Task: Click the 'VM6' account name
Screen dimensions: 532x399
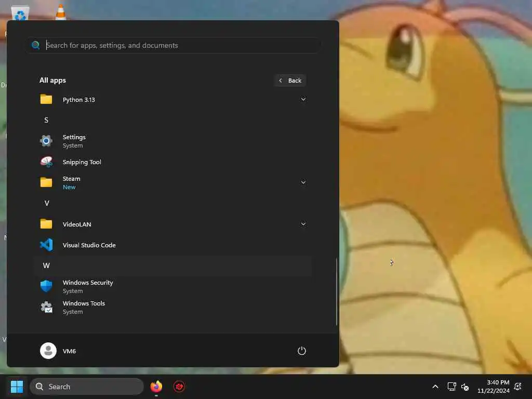Action: tap(69, 351)
